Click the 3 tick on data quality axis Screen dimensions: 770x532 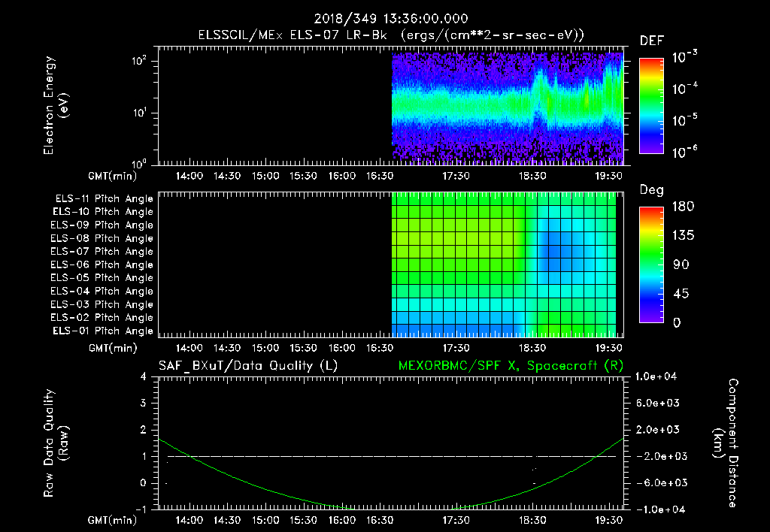[x=144, y=403]
